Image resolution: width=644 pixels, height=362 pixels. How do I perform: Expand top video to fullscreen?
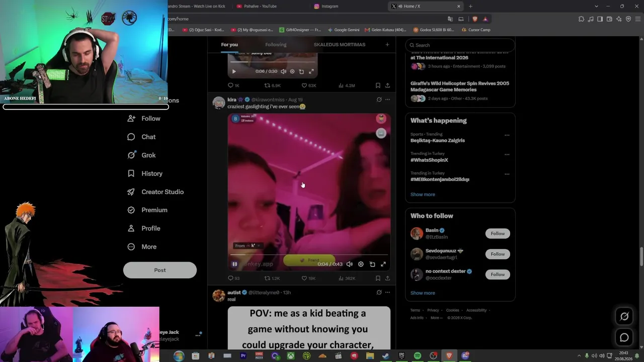[311, 71]
